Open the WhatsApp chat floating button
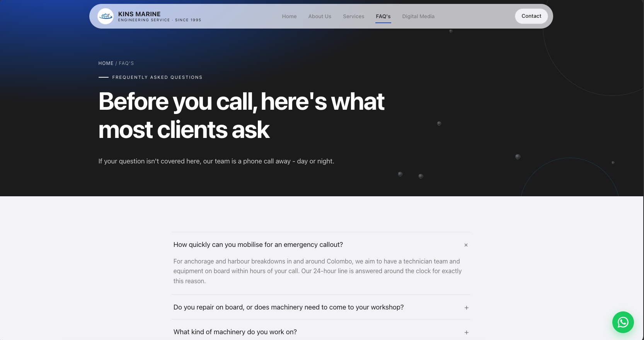 (623, 322)
